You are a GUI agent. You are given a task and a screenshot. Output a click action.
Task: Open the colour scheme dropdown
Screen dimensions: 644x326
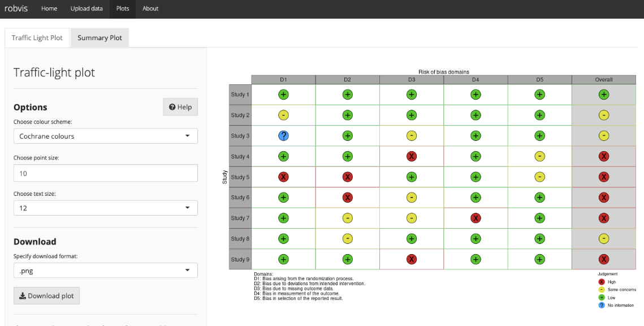(x=106, y=136)
